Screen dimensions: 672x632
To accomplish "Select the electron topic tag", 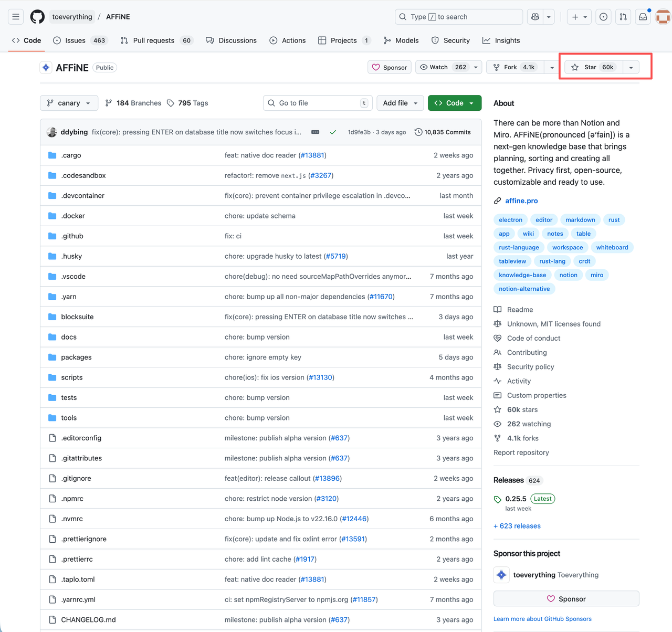I will coord(511,220).
